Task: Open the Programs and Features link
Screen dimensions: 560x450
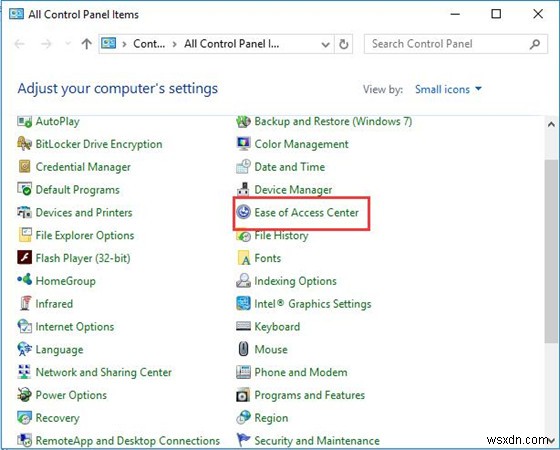Action: [310, 395]
